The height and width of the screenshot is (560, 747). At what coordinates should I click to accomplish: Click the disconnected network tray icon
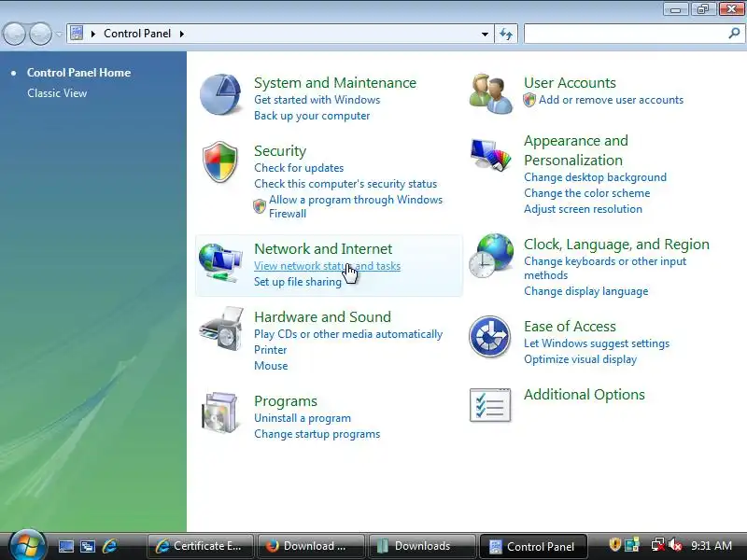point(658,545)
